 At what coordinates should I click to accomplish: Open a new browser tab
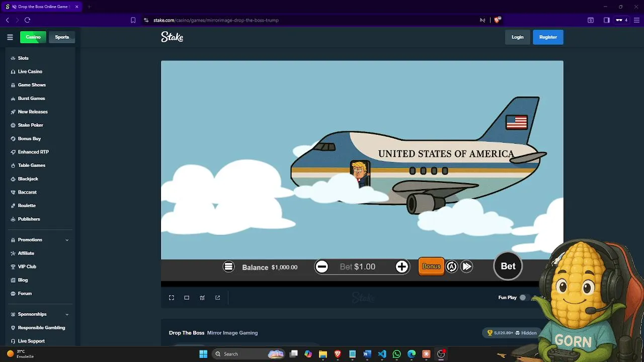point(89,7)
